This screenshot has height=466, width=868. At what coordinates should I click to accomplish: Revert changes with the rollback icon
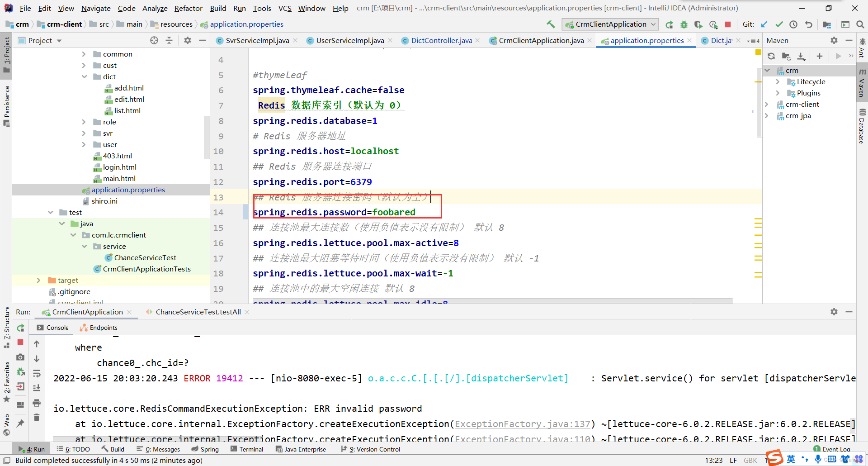[808, 24]
